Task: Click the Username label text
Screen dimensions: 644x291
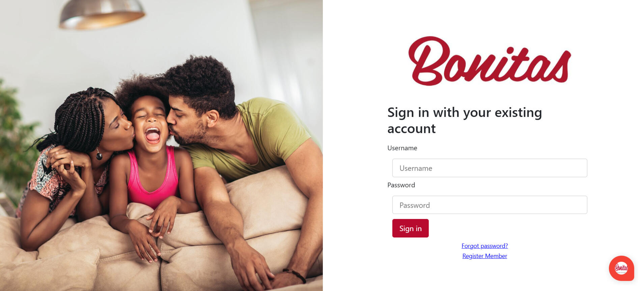Action: pos(402,148)
